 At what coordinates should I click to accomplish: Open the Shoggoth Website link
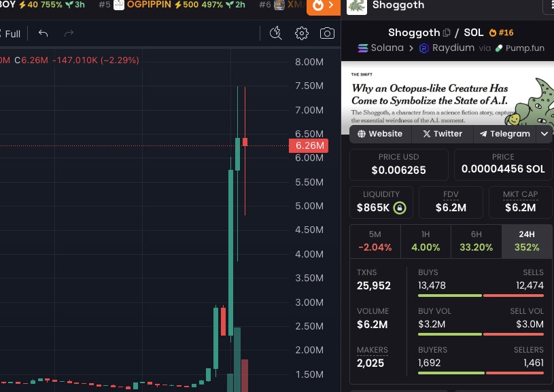pyautogui.click(x=380, y=134)
